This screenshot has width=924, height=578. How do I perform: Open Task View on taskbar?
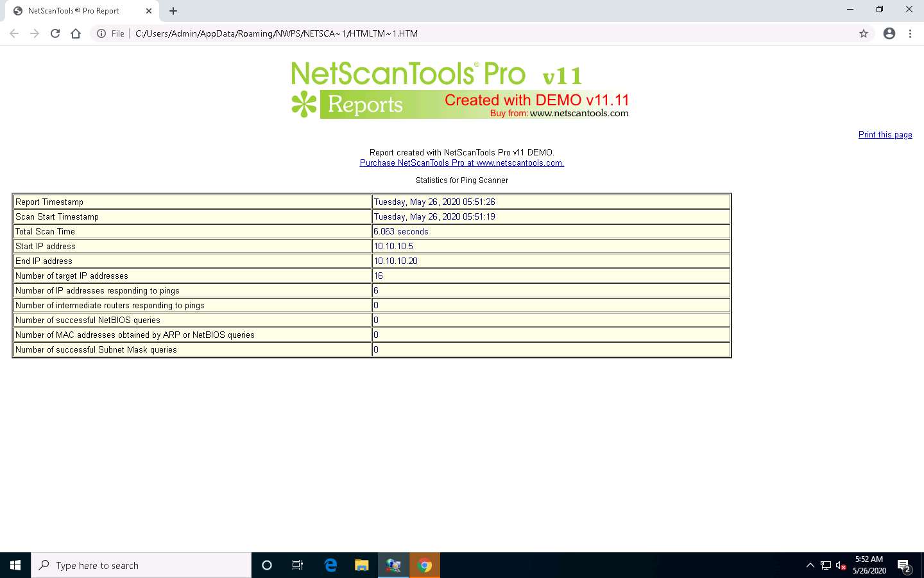[298, 565]
